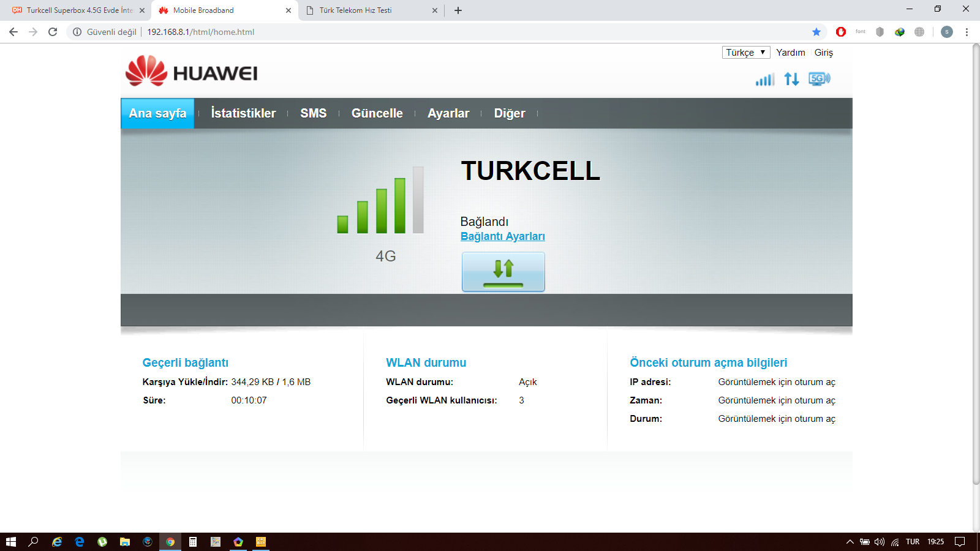Go back in browser history
Viewport: 980px width, 551px height.
pyautogui.click(x=13, y=32)
